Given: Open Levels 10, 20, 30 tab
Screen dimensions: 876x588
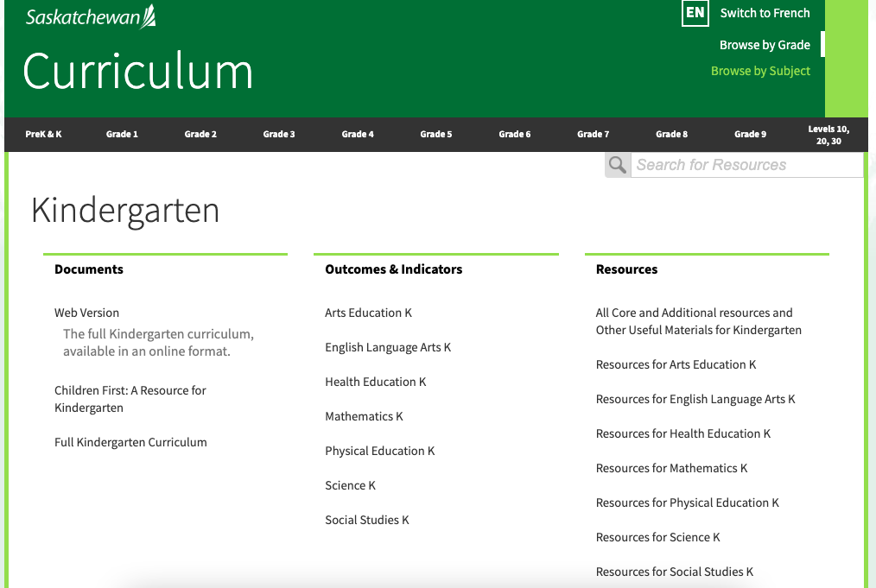Looking at the screenshot, I should pyautogui.click(x=828, y=135).
